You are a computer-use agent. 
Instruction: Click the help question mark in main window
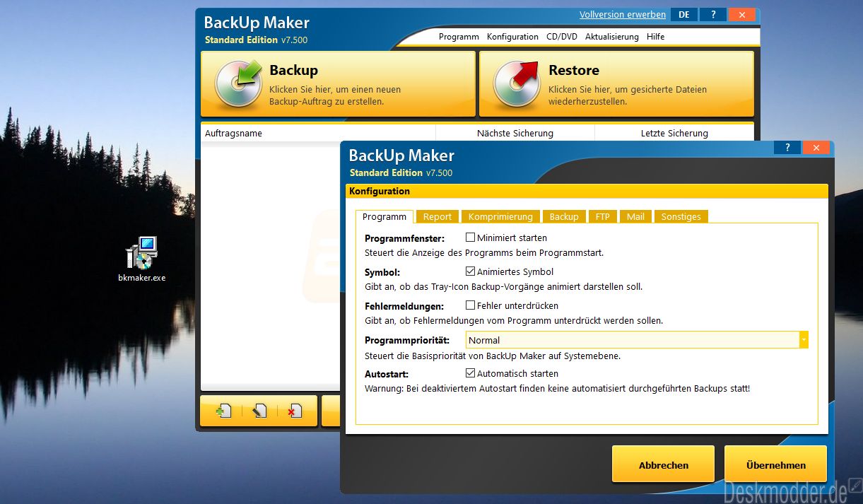pos(714,15)
